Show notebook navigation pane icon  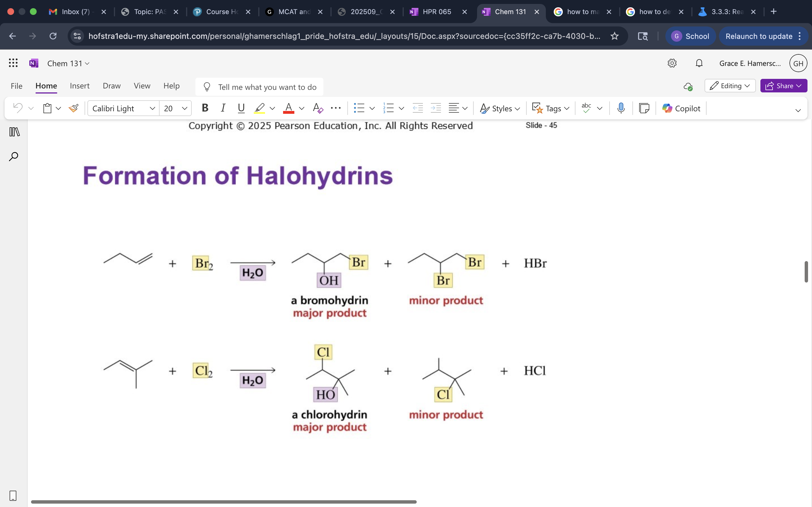(14, 132)
